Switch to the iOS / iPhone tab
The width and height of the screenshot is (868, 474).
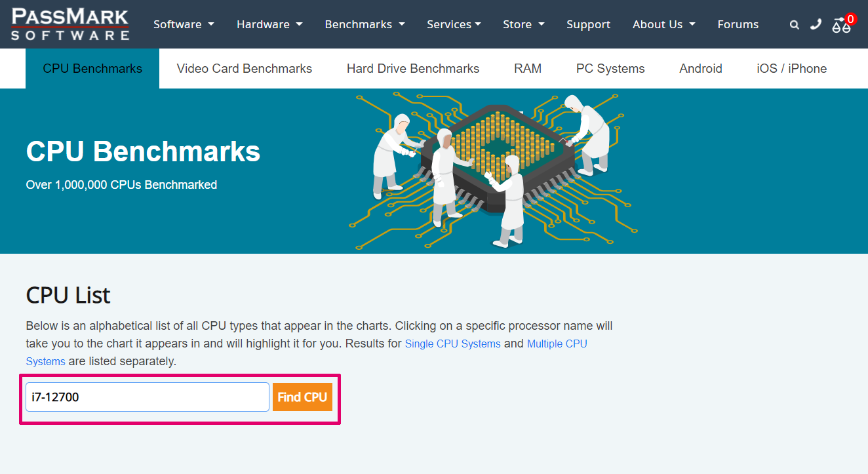[x=791, y=68]
